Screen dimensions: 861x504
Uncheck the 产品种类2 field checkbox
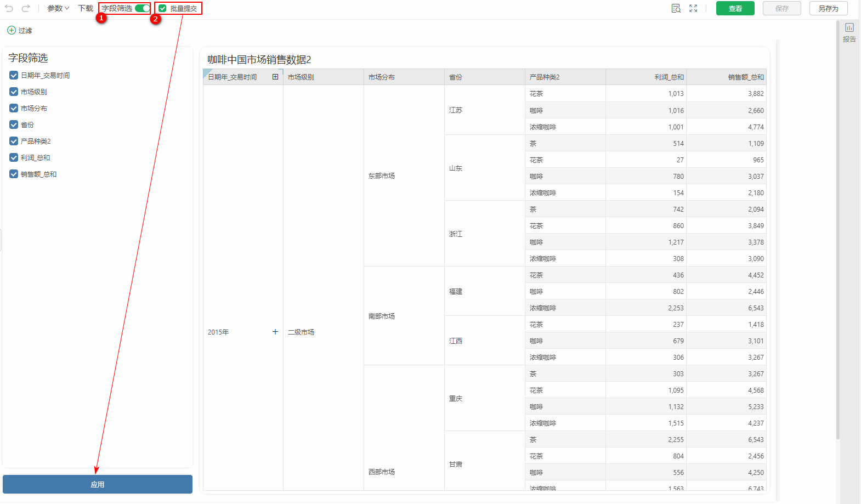pos(14,141)
